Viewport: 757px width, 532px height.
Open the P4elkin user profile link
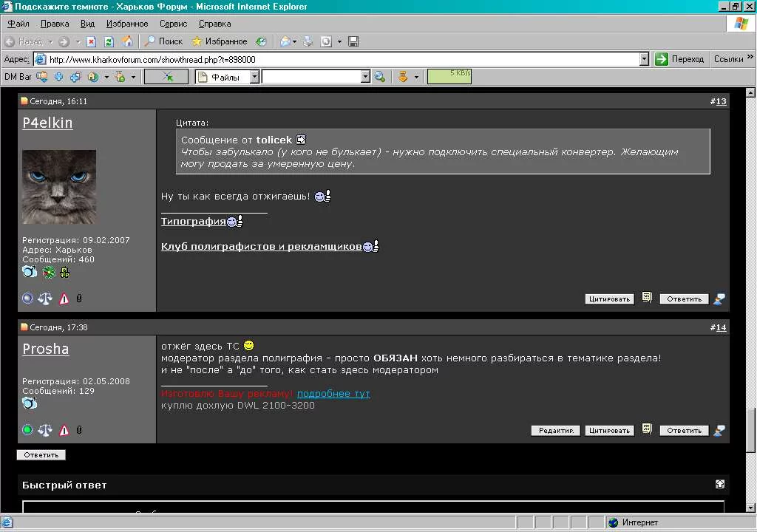click(47, 123)
